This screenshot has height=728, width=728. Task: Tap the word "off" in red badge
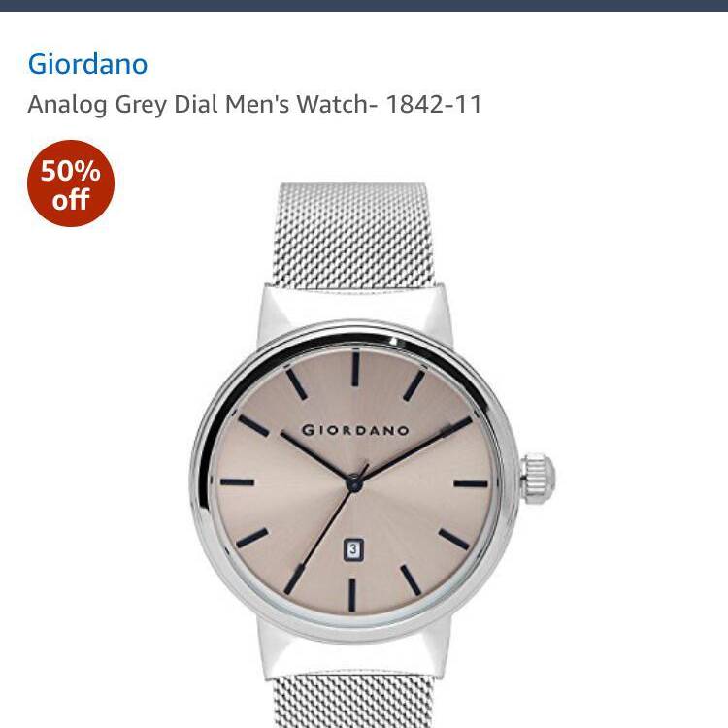pos(71,200)
